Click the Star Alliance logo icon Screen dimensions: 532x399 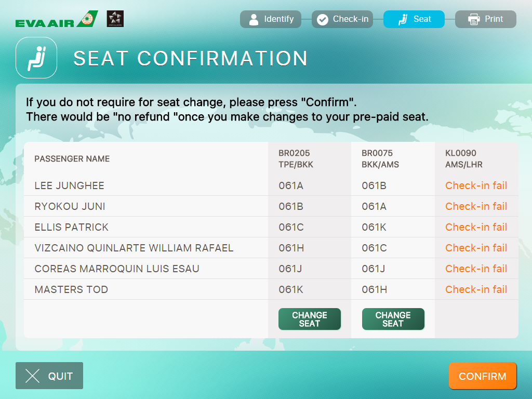tap(115, 19)
